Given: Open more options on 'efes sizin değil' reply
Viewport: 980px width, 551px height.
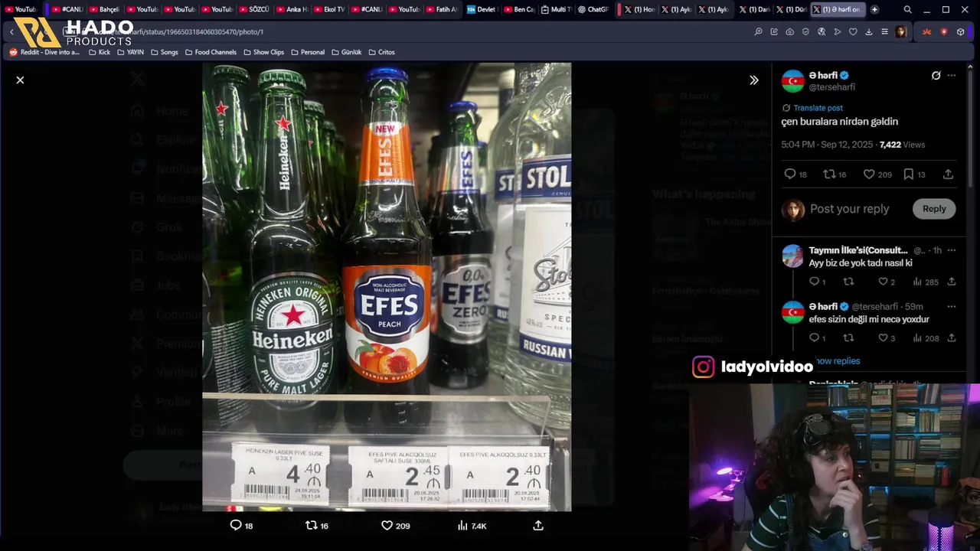Looking at the screenshot, I should [952, 306].
